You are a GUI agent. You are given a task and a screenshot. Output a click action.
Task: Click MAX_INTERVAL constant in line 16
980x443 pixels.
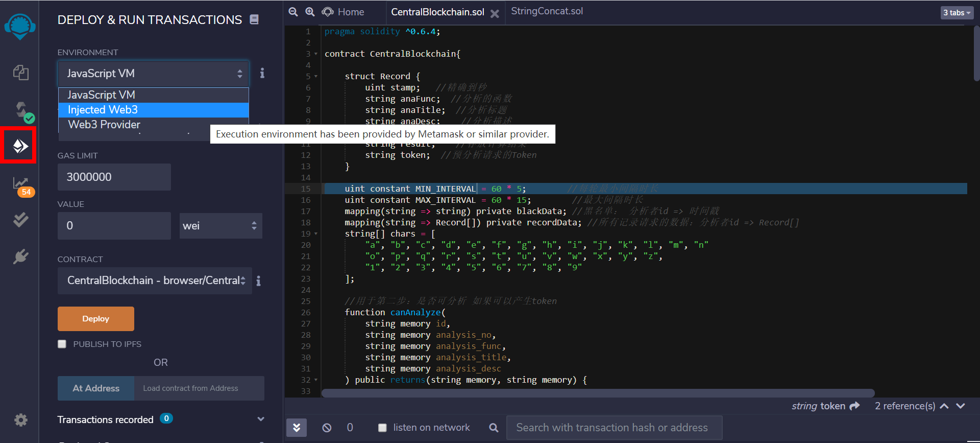coord(445,200)
